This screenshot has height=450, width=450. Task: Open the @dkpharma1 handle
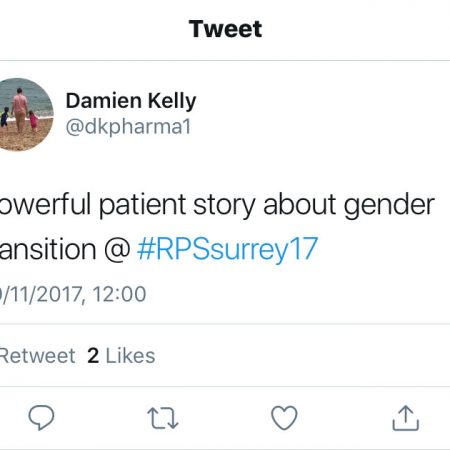click(x=128, y=127)
